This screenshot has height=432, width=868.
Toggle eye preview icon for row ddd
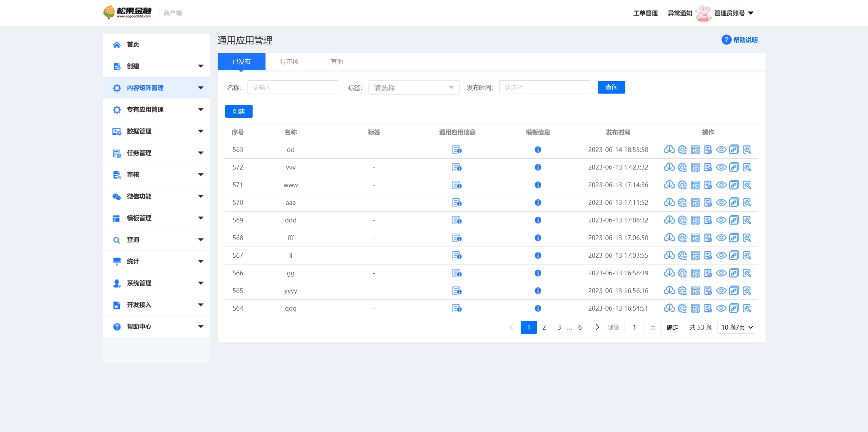point(721,220)
